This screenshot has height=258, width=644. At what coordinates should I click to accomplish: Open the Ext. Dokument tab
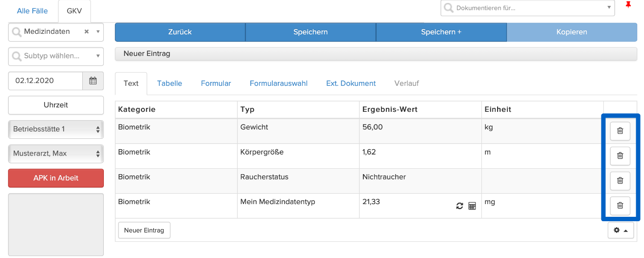tap(351, 83)
